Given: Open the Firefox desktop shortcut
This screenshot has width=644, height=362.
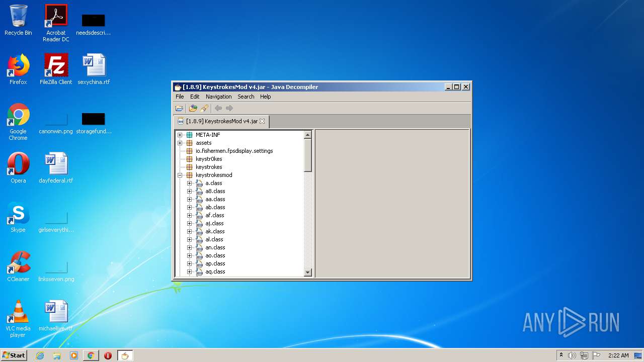Looking at the screenshot, I should pos(18,69).
